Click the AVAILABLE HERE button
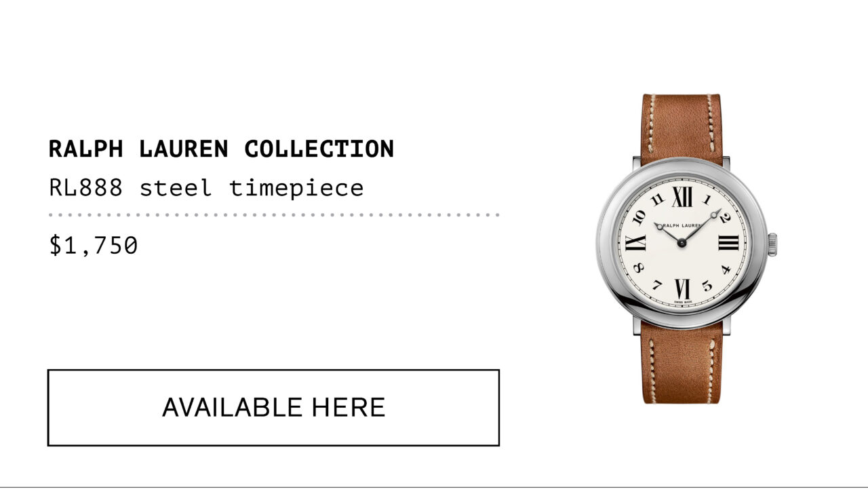This screenshot has width=868, height=494. 273,408
